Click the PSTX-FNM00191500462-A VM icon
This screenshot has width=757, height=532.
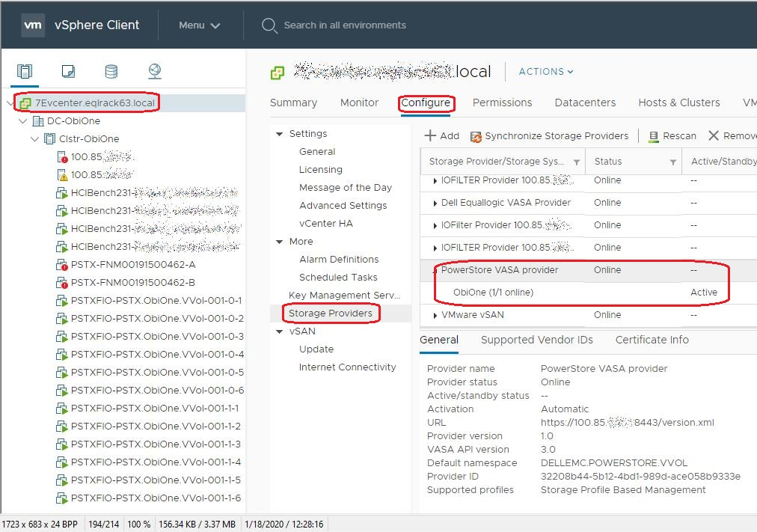62,265
